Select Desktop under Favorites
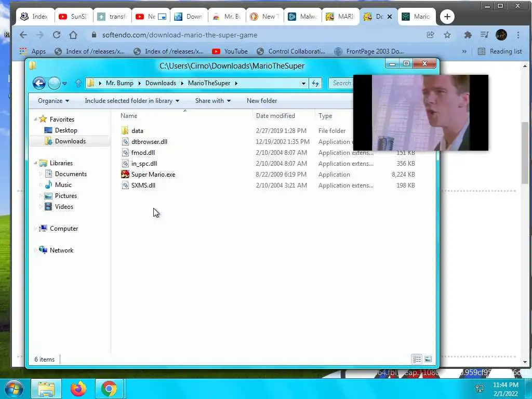The image size is (532, 399). 66,130
